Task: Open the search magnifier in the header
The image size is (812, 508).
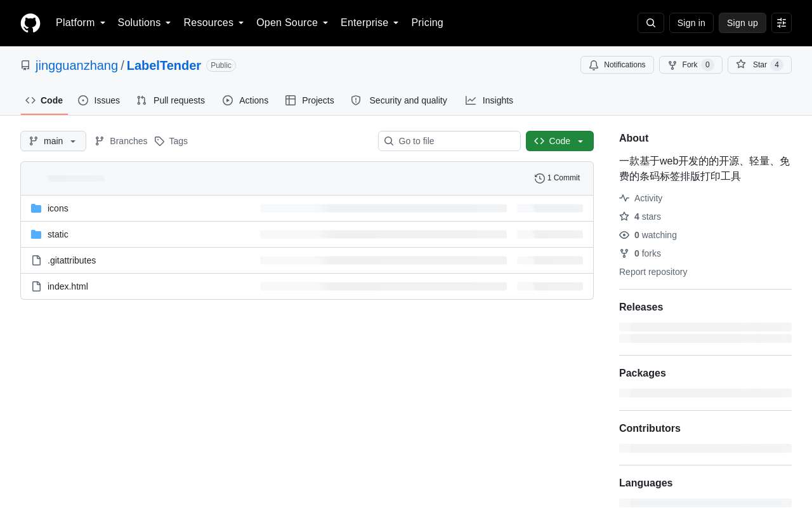Action: click(651, 23)
